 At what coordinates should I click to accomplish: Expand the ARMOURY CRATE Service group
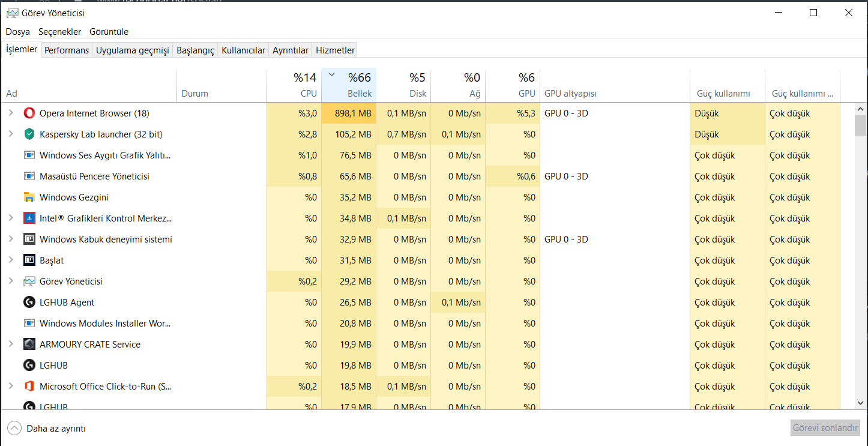point(10,344)
